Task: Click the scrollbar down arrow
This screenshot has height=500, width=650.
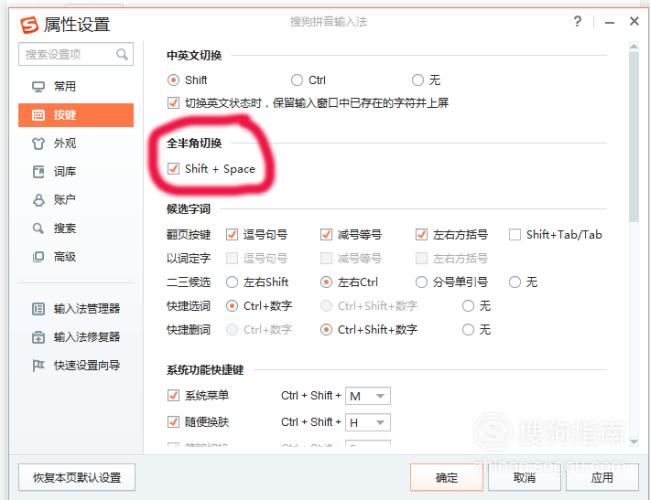Action: 633,442
